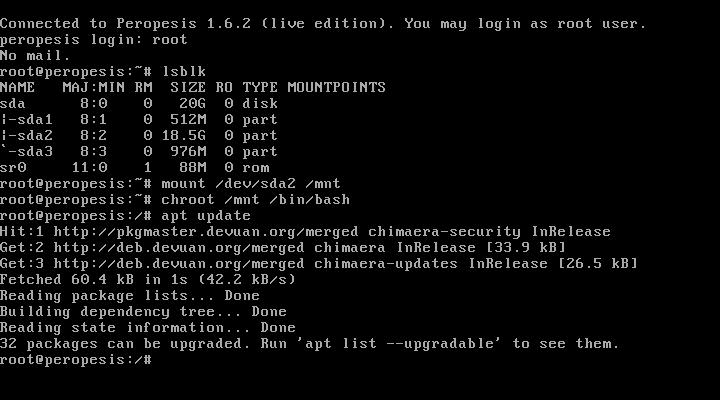Click the lsblk command text
Screen dimensions: 720x400
[184, 72]
